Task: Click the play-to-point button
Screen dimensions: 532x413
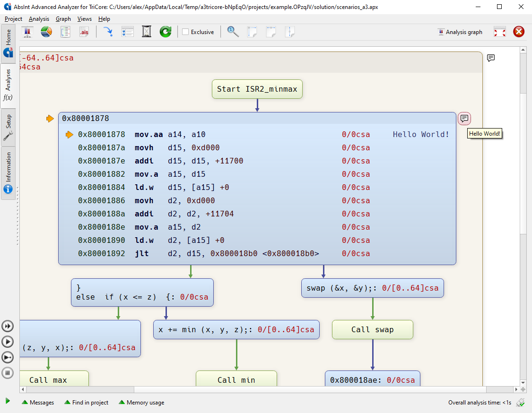Action: click(8, 357)
